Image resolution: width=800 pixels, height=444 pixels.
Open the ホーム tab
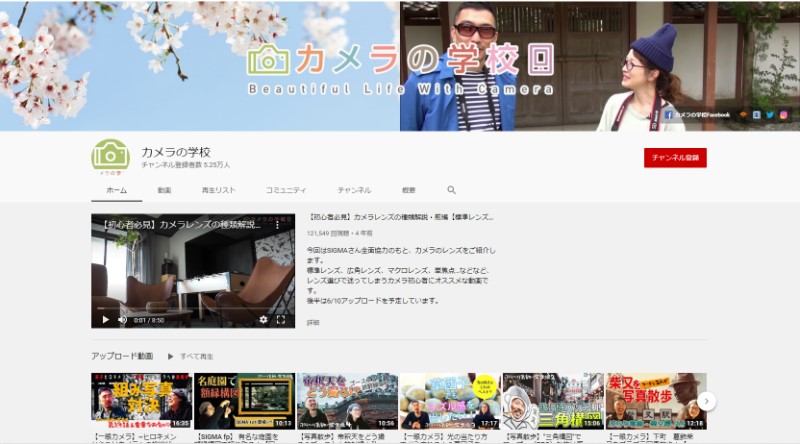[116, 190]
